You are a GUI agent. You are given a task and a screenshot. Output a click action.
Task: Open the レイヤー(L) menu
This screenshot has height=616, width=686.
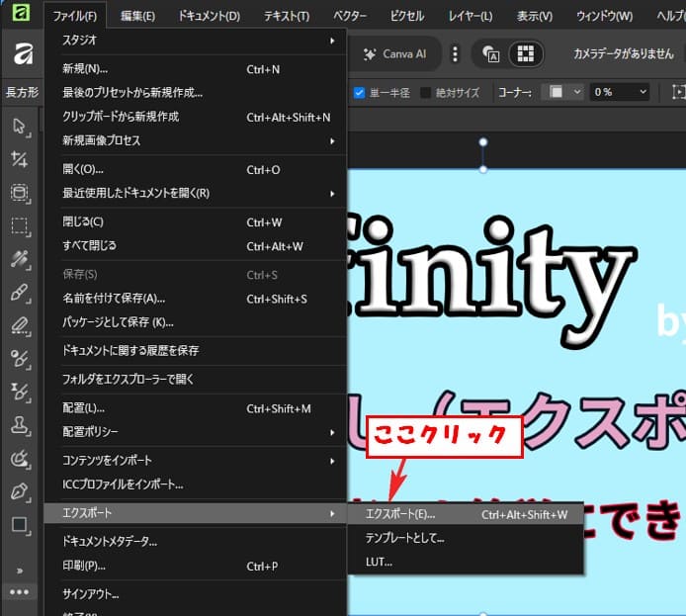coord(470,16)
